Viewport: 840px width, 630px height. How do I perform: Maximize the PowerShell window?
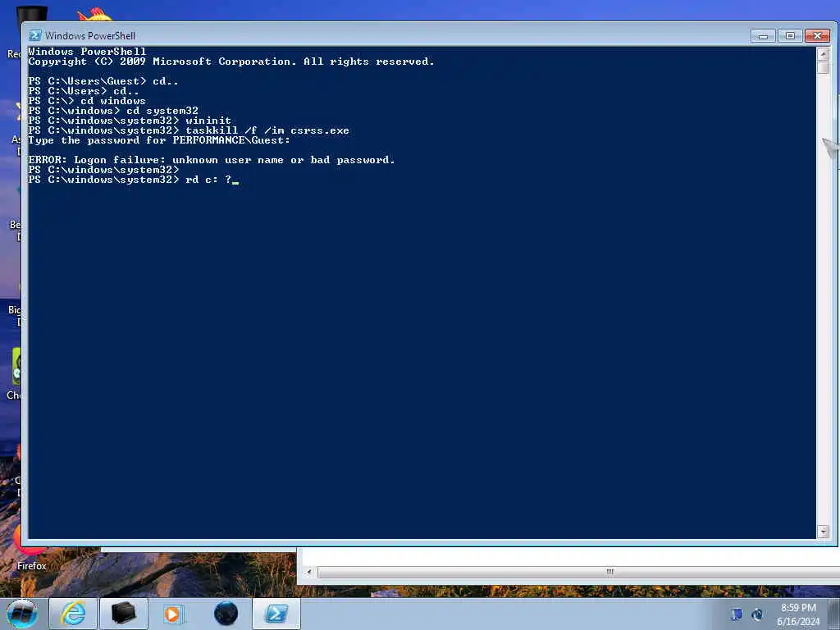coord(790,36)
